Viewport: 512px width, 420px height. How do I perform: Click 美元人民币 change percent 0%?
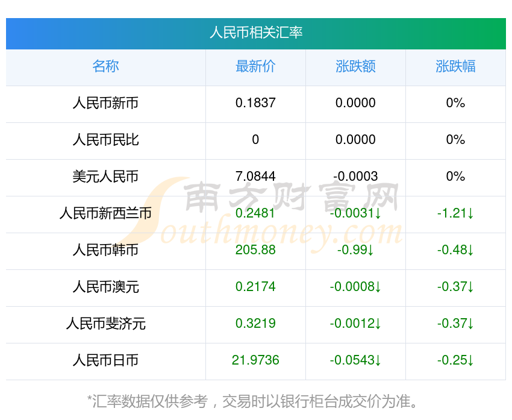(x=455, y=177)
